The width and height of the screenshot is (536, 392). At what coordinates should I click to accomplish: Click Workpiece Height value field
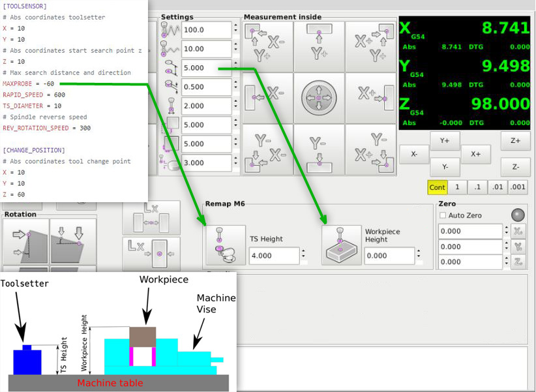[389, 256]
